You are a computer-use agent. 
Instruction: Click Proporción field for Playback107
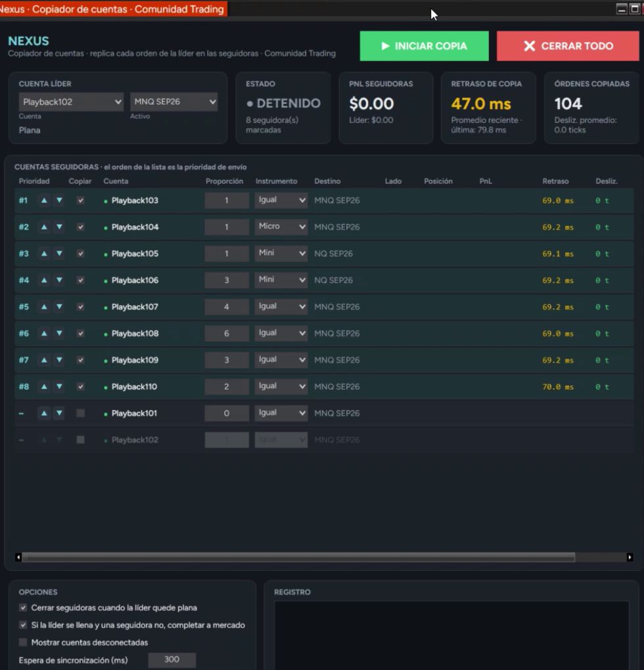click(x=227, y=307)
